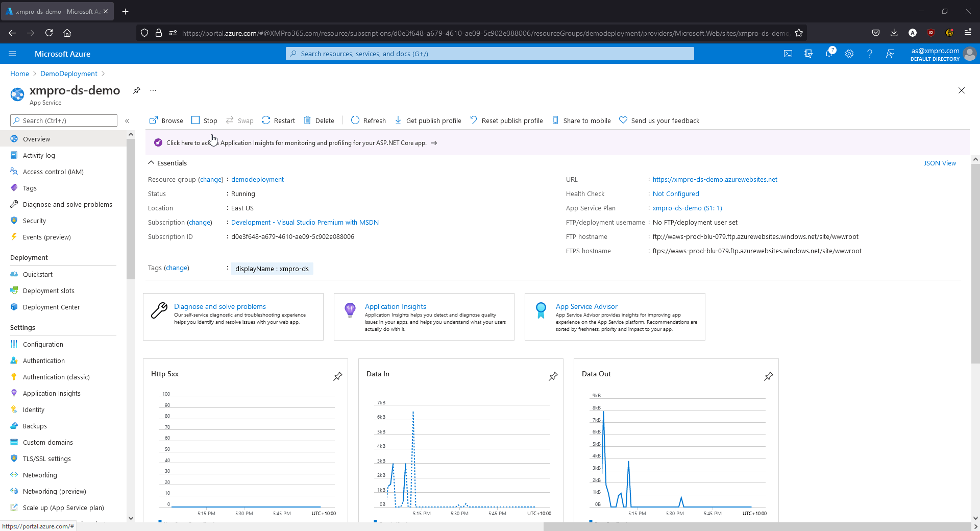This screenshot has height=531, width=980.
Task: Select Overview in the sidebar
Action: [x=63, y=139]
